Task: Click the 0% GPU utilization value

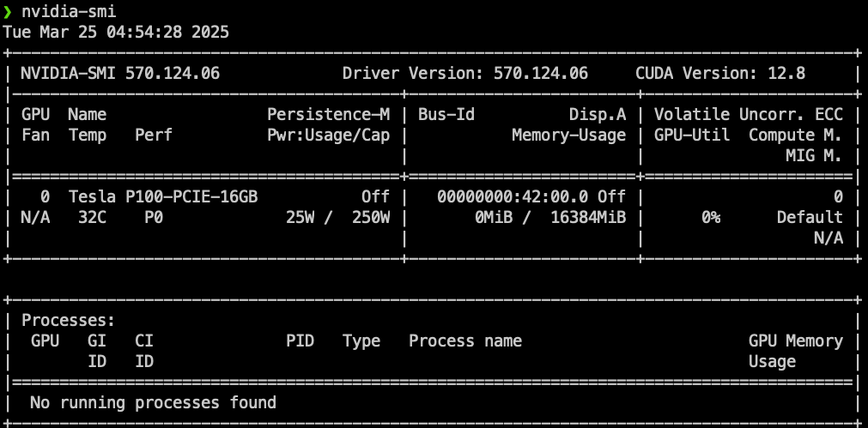Action: click(x=712, y=218)
